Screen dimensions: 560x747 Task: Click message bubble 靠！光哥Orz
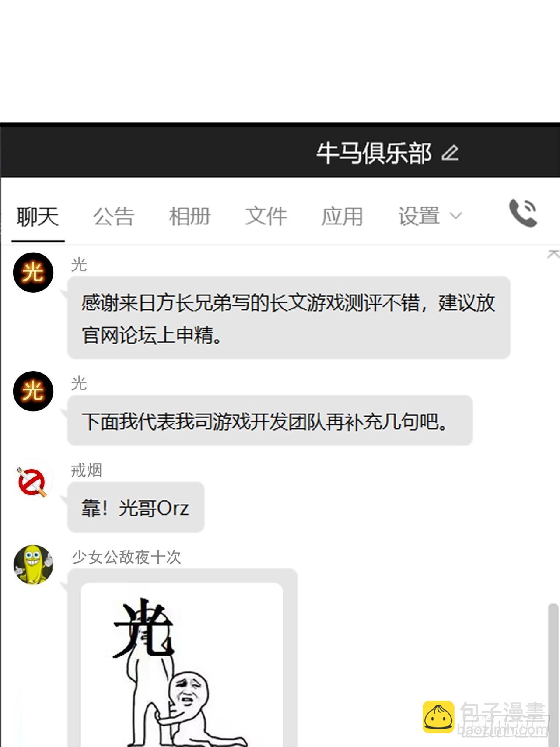click(136, 508)
